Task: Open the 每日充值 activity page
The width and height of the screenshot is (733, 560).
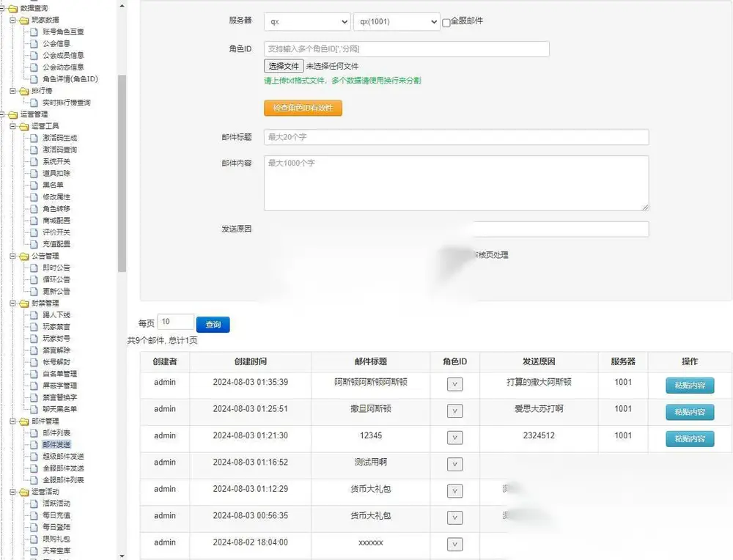Action: click(x=56, y=515)
